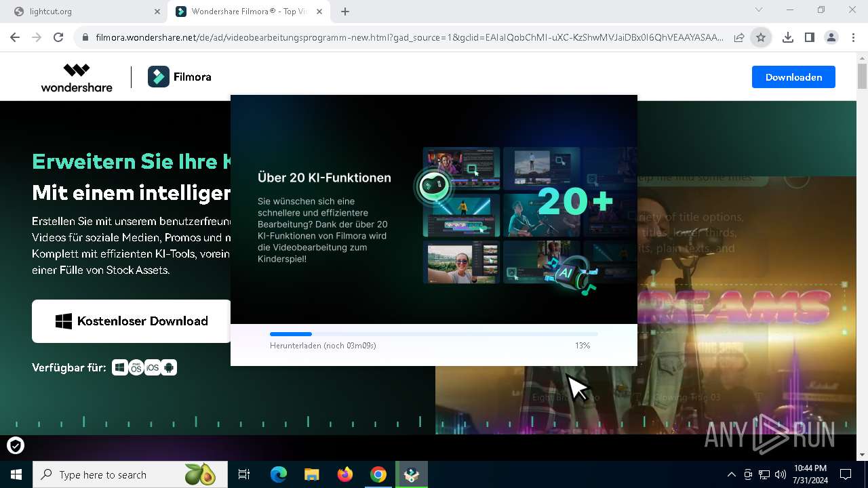This screenshot has width=868, height=488.
Task: Share this page icon
Action: coord(739,38)
